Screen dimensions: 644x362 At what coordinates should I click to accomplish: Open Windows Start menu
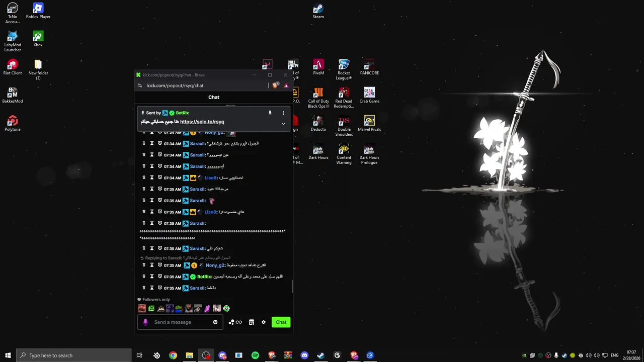(x=8, y=355)
